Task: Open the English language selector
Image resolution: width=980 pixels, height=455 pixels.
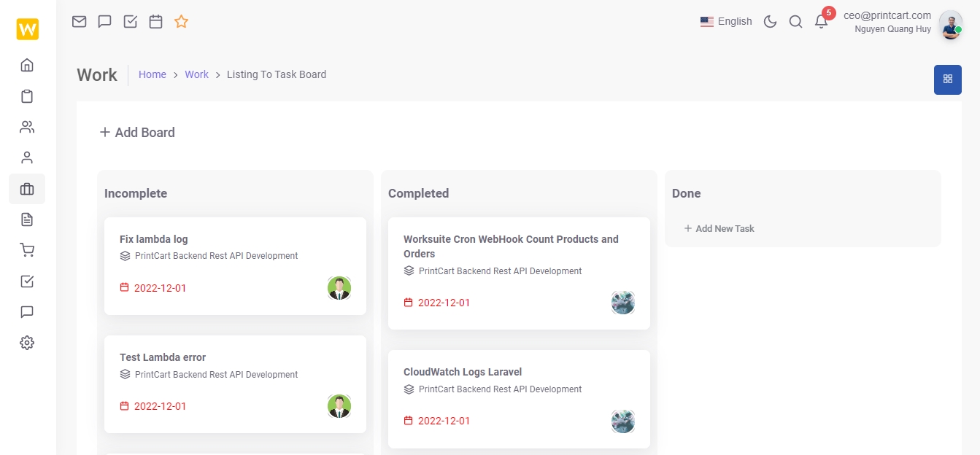Action: tap(726, 21)
